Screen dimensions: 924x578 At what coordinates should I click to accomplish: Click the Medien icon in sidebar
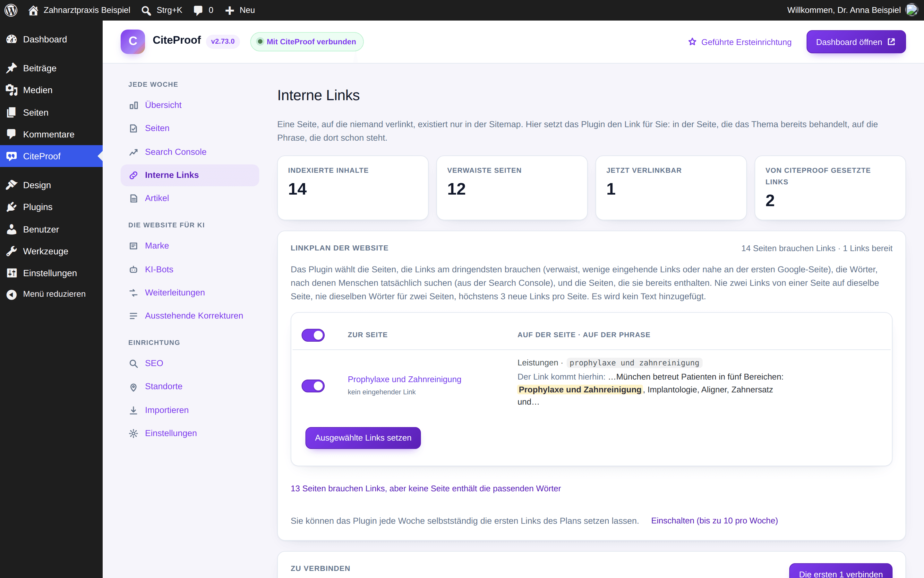coord(12,90)
